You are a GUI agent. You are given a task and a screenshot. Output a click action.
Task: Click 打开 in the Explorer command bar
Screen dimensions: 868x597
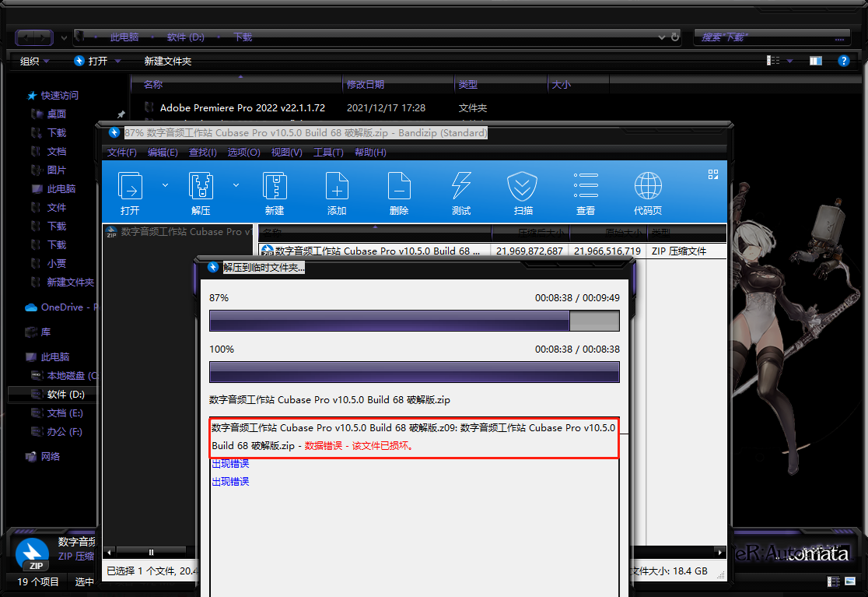coord(91,61)
